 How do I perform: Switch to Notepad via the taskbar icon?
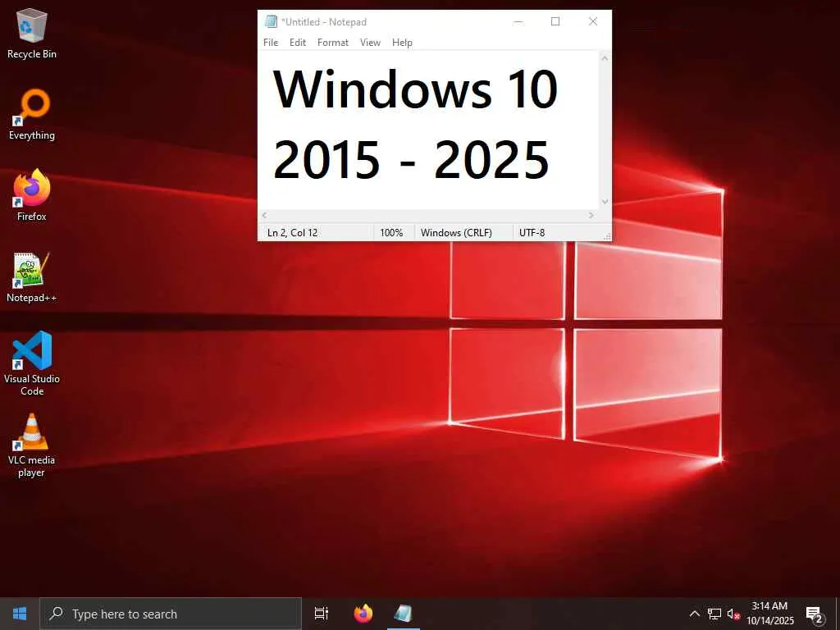click(403, 614)
